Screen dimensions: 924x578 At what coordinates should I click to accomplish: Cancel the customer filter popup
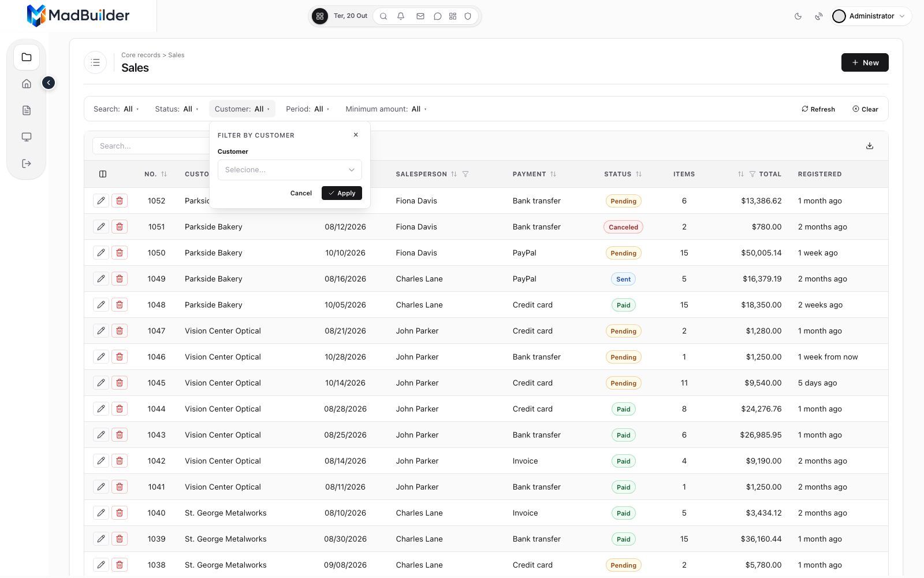pyautogui.click(x=301, y=193)
